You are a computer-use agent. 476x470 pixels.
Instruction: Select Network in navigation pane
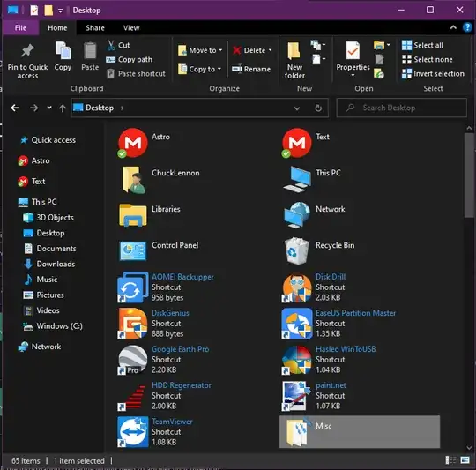[40, 347]
